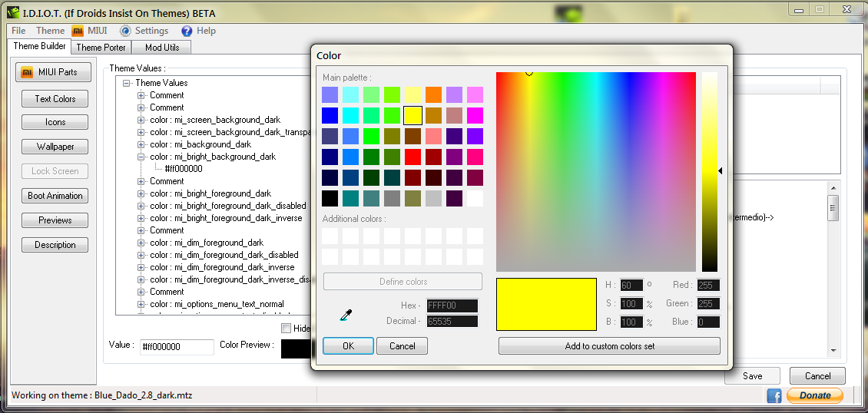Click in the hue saturation color field
Screen dimensions: 868x413
[595, 171]
